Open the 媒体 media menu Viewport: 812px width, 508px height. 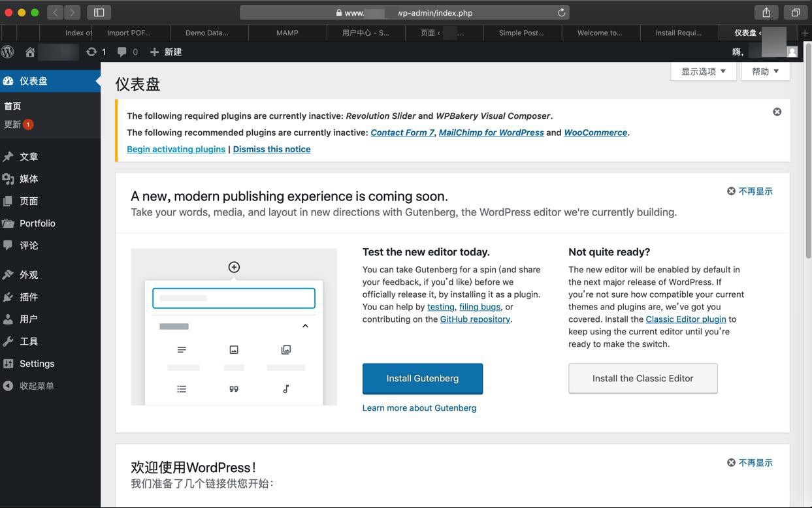pyautogui.click(x=50, y=179)
